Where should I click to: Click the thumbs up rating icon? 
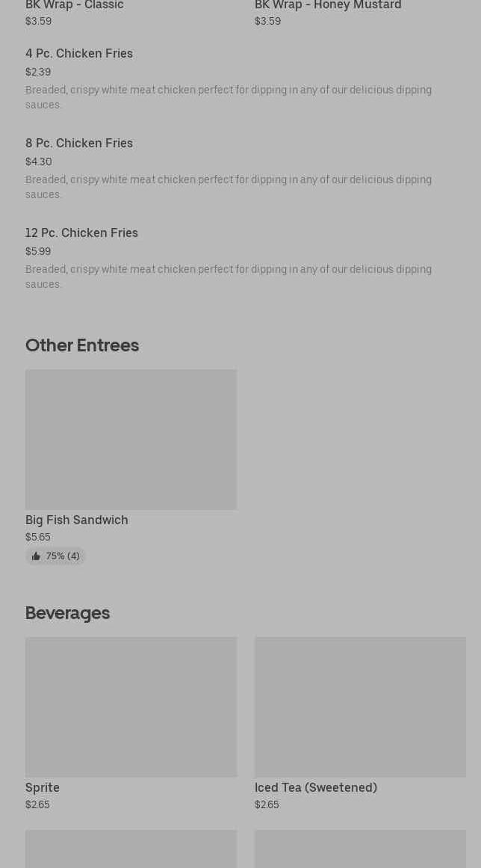(x=36, y=556)
